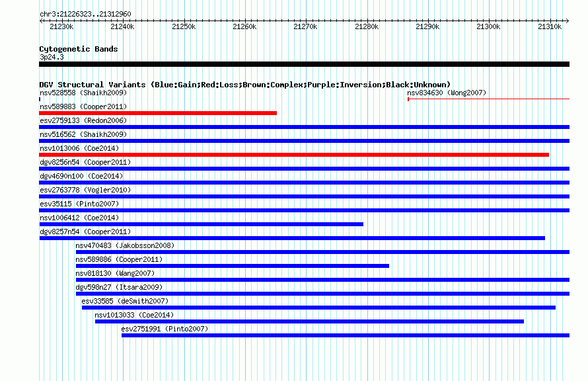Click the 21270k ruler position
Viewport: 588px width, 381px height.
(305, 26)
